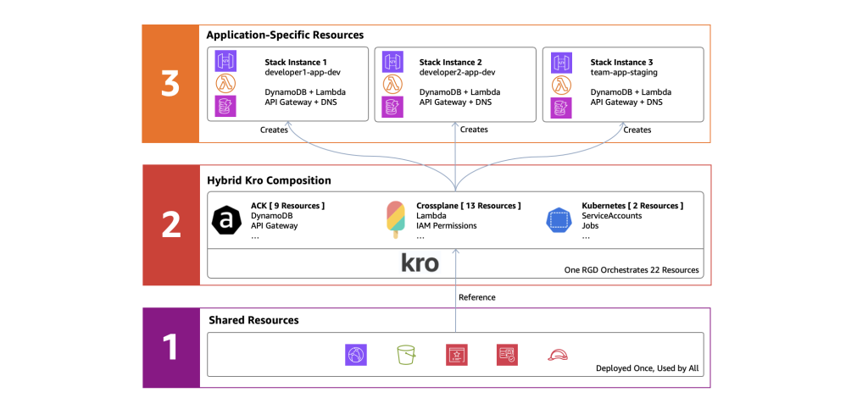Select the 'ACK [ 9 Resources ]' title

288,206
